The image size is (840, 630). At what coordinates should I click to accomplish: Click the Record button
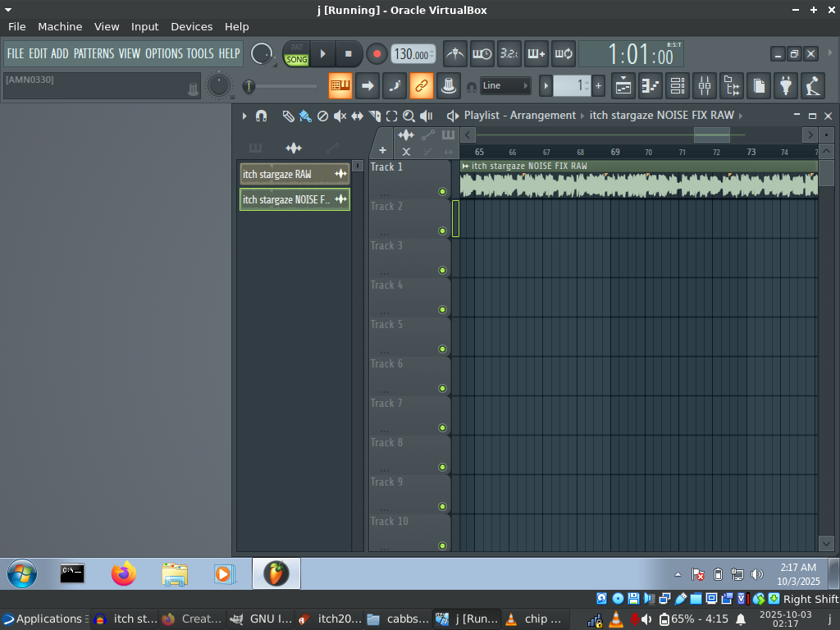click(x=377, y=54)
